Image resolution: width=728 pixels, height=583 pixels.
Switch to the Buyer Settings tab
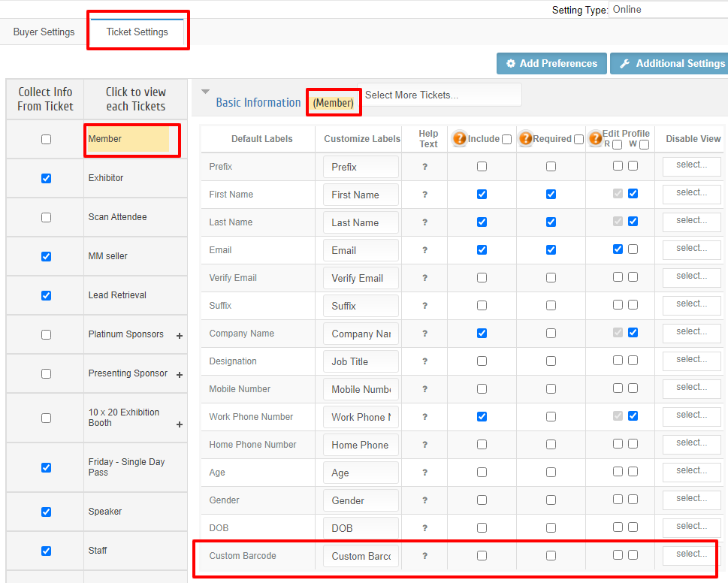(44, 32)
